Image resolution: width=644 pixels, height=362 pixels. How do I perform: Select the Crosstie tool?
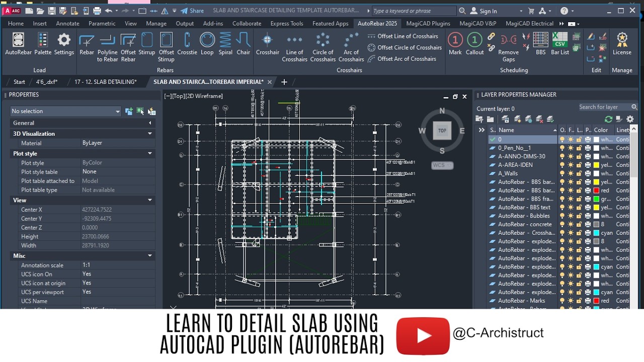point(187,44)
